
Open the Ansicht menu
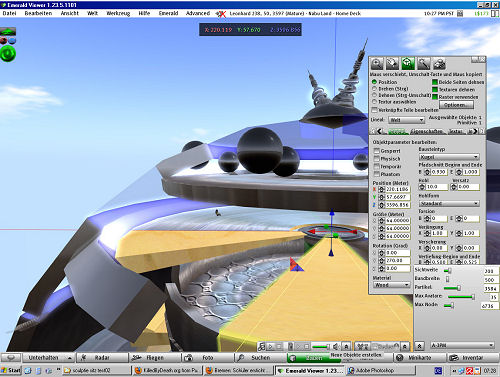point(69,13)
